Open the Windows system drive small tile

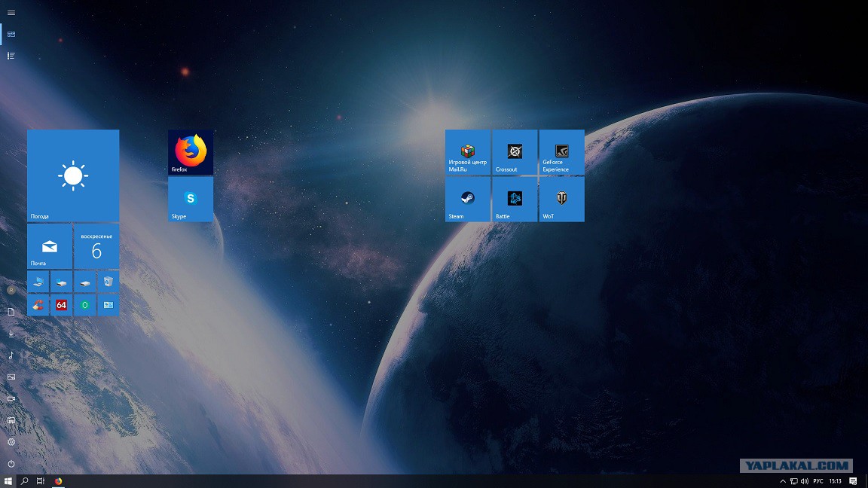(62, 282)
